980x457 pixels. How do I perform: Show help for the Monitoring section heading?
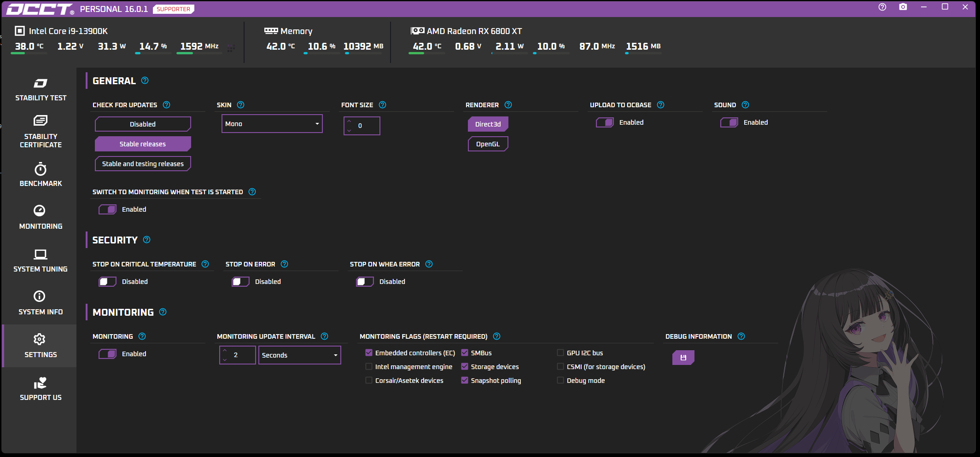tap(163, 312)
